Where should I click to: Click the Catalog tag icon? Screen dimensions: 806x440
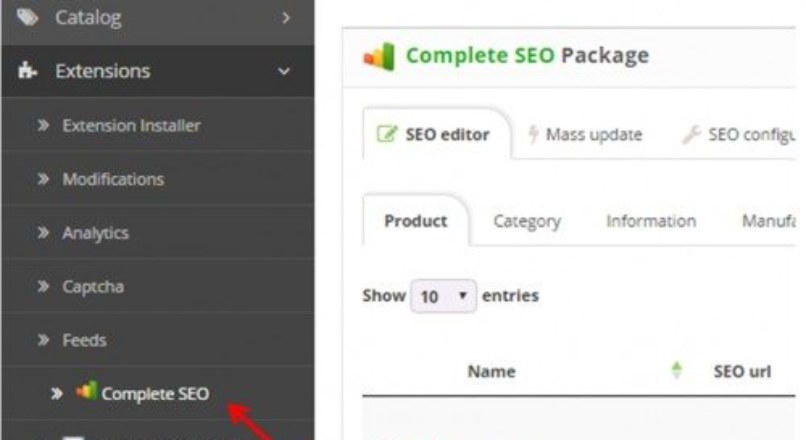click(x=27, y=17)
